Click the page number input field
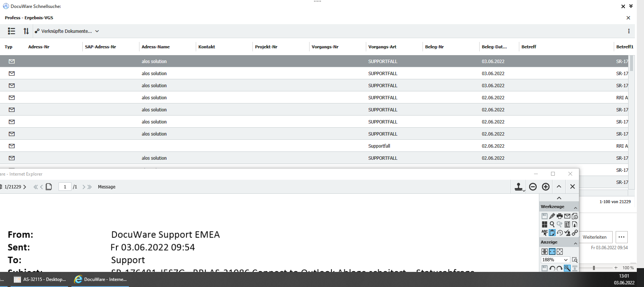Image resolution: width=644 pixels, height=287 pixels. tap(65, 187)
